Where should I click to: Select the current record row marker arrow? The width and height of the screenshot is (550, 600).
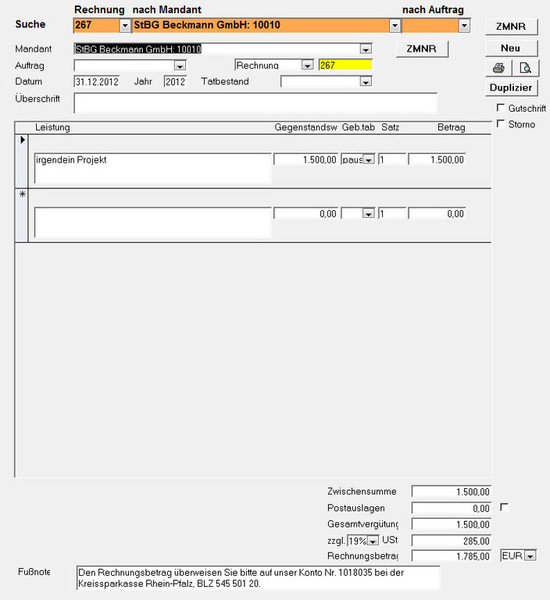[22, 140]
